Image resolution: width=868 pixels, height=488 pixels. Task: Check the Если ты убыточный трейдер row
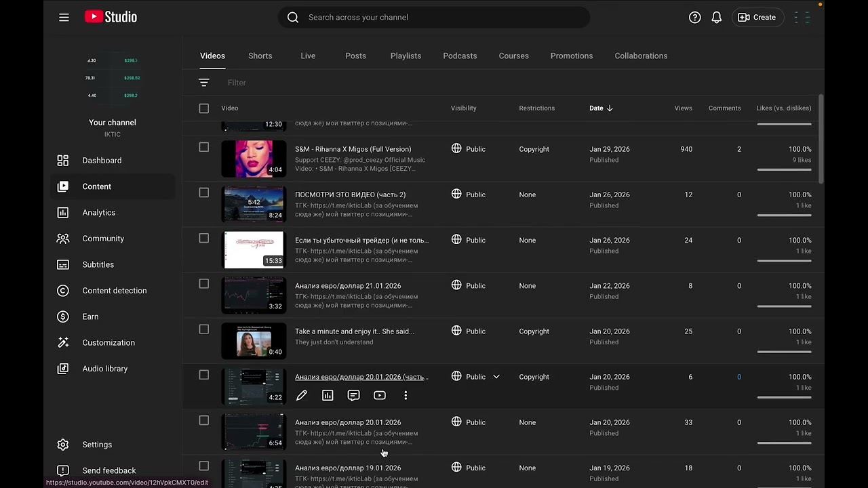[x=204, y=238]
